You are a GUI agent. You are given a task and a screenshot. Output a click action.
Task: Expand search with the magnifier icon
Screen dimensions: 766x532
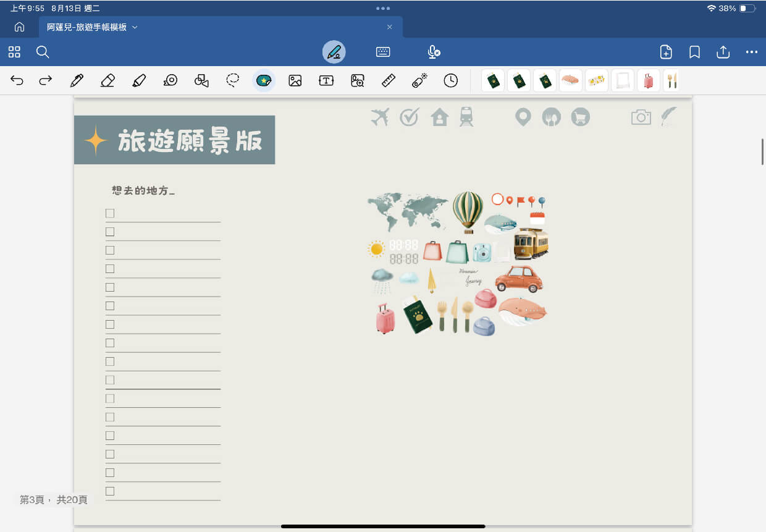click(x=43, y=52)
